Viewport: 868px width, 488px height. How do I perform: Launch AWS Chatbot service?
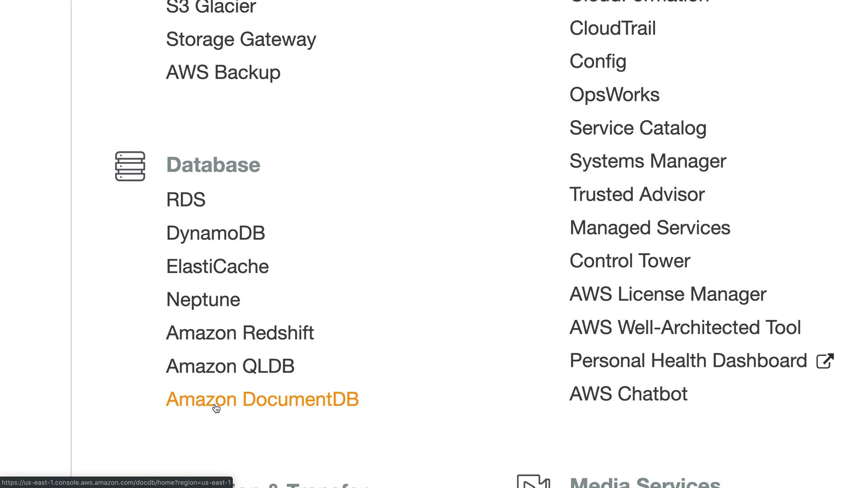click(x=628, y=394)
